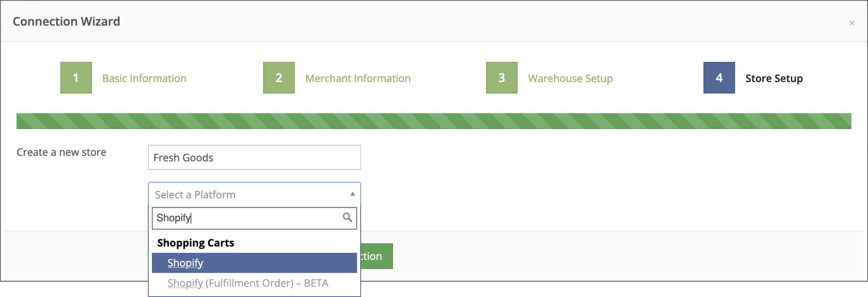Go to Warehouse Setup step

coord(570,78)
